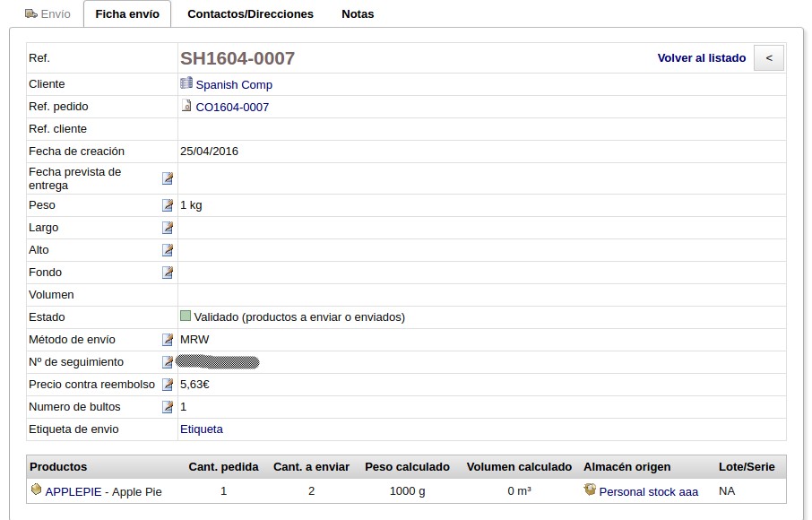The width and height of the screenshot is (812, 520).
Task: Click the Ref. cliente label
Action: tap(58, 129)
